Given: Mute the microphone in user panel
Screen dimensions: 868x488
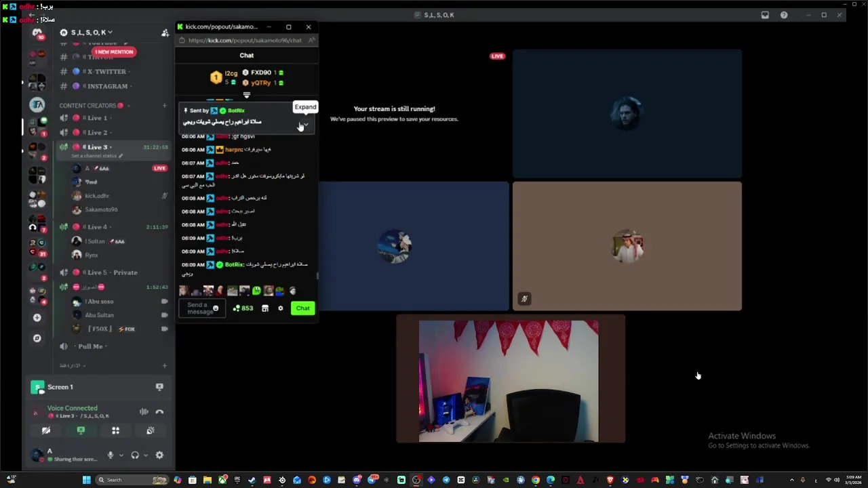Looking at the screenshot, I should 110,455.
